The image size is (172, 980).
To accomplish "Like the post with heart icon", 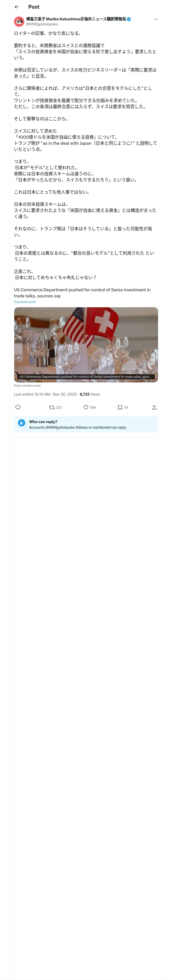I will 86,407.
